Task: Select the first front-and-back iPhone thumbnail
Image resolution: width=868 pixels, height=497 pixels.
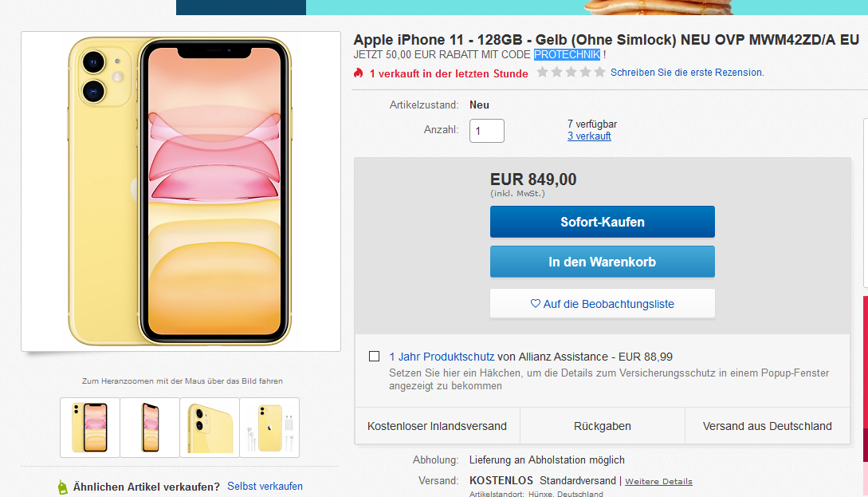Action: tap(90, 428)
